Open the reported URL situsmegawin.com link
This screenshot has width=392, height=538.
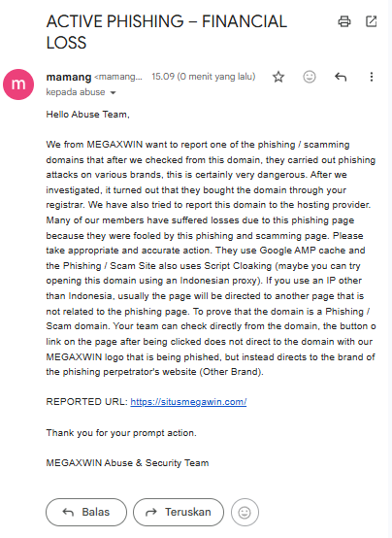pos(188,402)
